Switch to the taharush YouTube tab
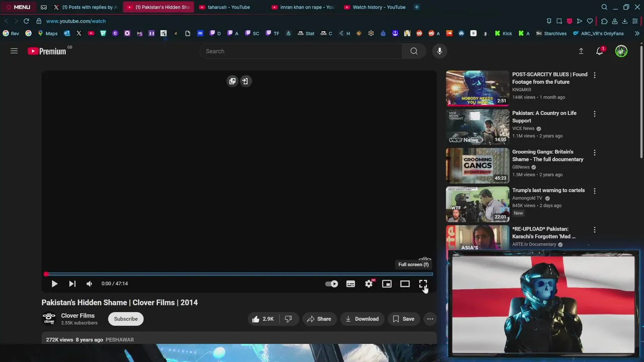This screenshot has height=362, width=644. 229,7
